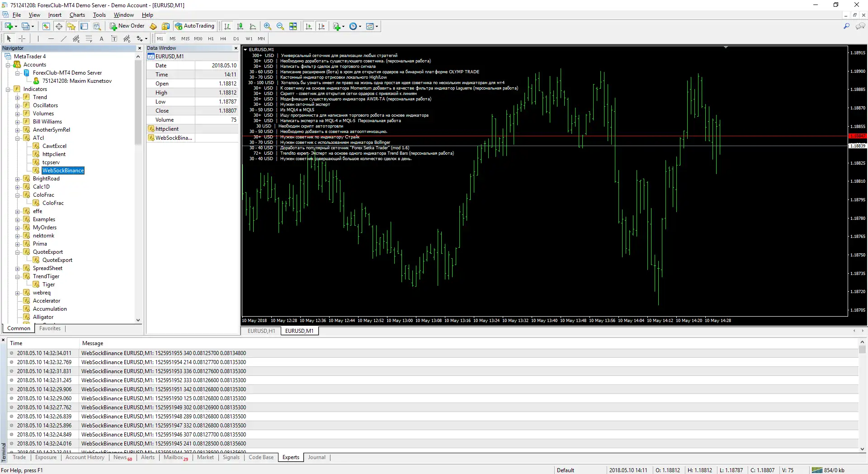The height and width of the screenshot is (474, 868).
Task: Select the WebSockBinance item in Navigator
Action: [63, 171]
